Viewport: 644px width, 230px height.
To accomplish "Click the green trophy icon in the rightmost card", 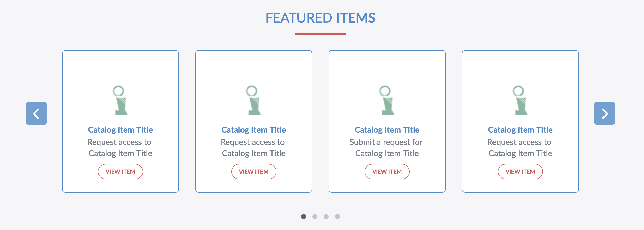I will [x=520, y=100].
